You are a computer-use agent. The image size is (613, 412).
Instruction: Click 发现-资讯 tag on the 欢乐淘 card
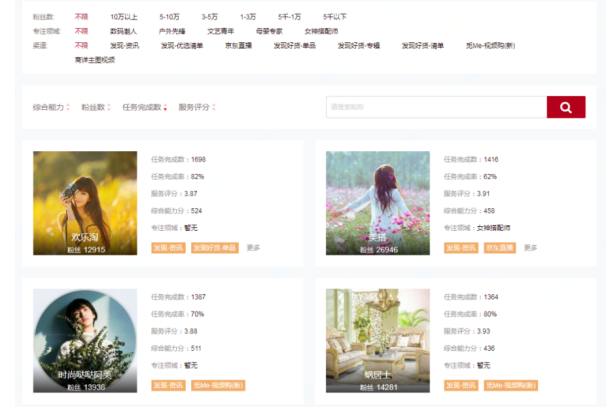click(168, 248)
